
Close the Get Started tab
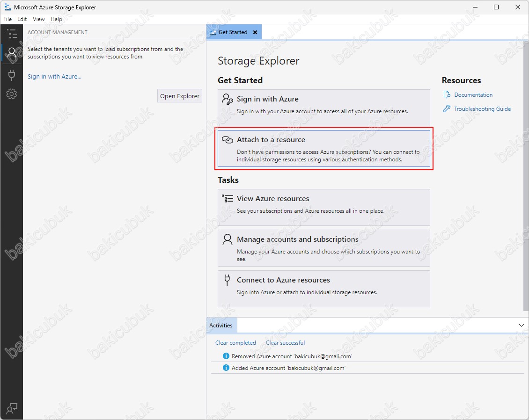[x=256, y=32]
